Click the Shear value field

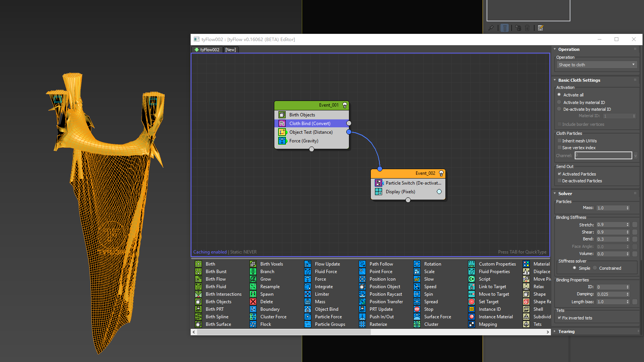tap(610, 232)
